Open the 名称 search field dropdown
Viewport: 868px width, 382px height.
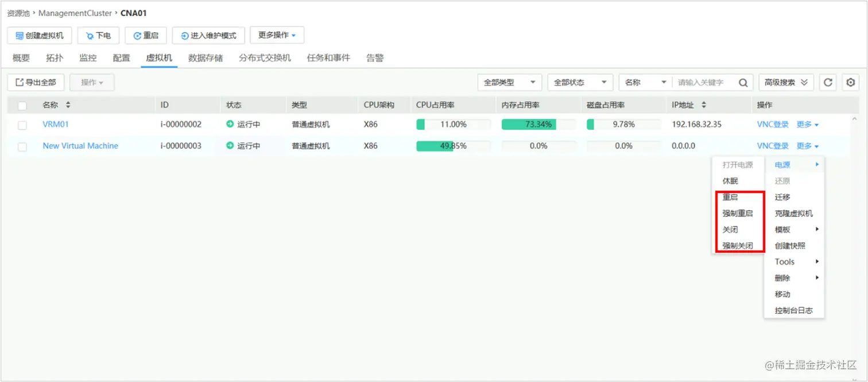coord(645,82)
